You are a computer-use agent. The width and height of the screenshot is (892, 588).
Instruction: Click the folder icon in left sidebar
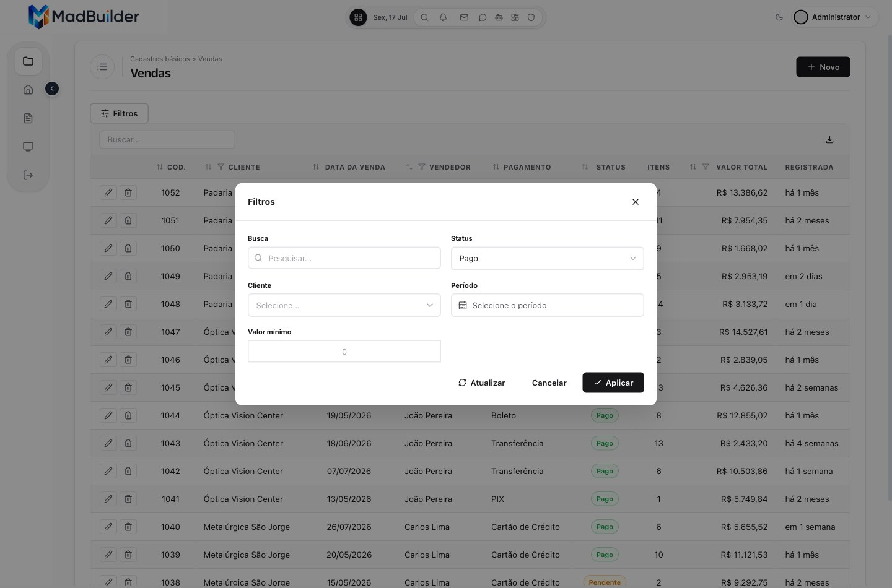click(28, 61)
